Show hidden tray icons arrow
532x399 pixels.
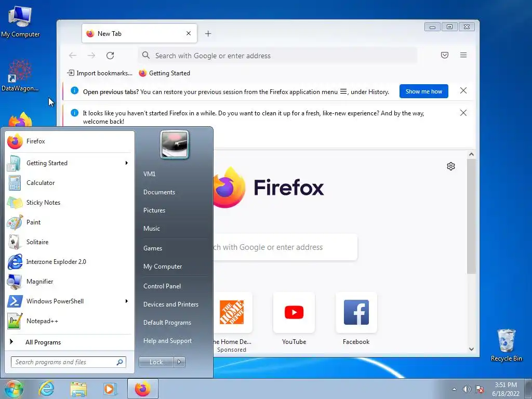click(x=454, y=389)
